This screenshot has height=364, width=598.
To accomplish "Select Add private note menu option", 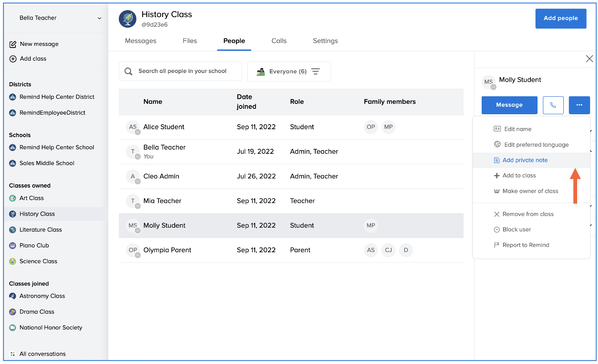I will (525, 160).
